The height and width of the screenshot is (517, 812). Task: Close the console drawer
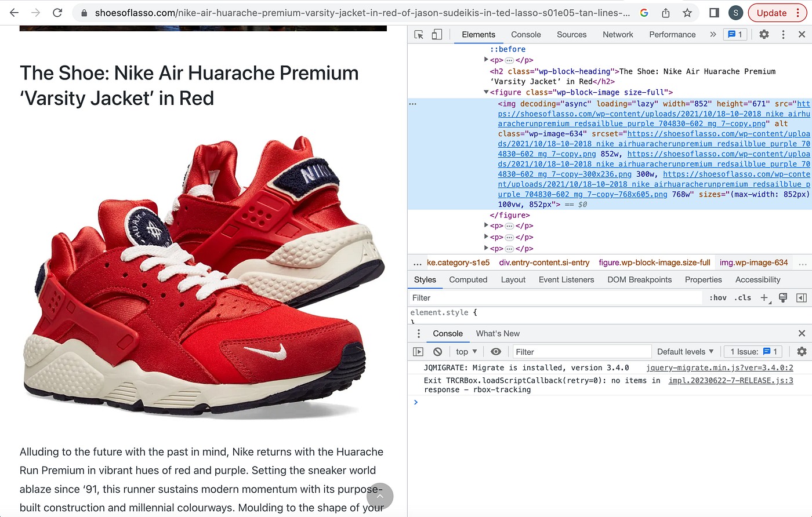coord(802,333)
